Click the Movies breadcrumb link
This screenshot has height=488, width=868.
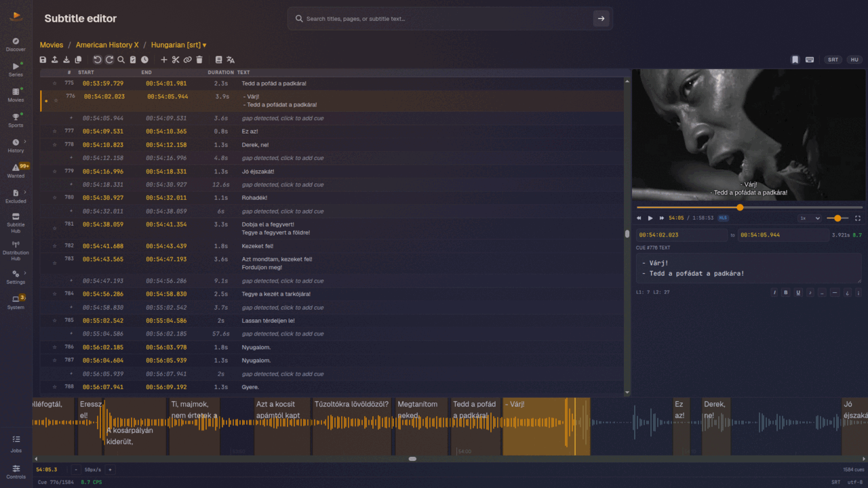52,45
